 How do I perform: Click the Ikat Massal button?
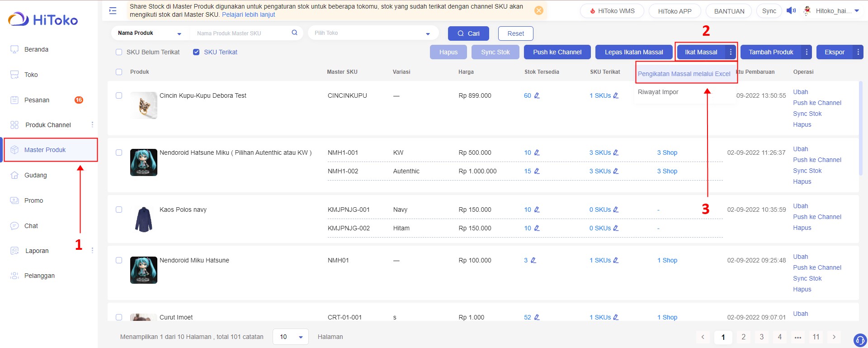click(701, 52)
